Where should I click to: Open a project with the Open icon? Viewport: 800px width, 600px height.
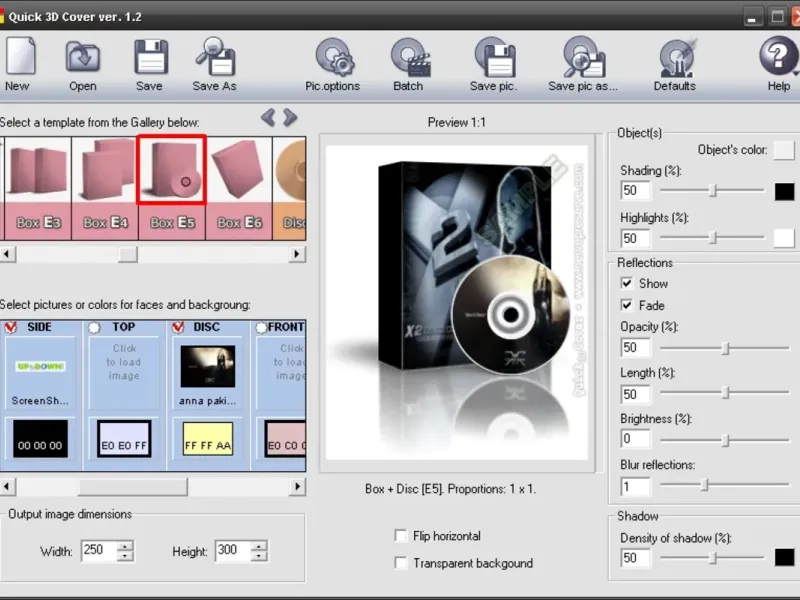83,57
